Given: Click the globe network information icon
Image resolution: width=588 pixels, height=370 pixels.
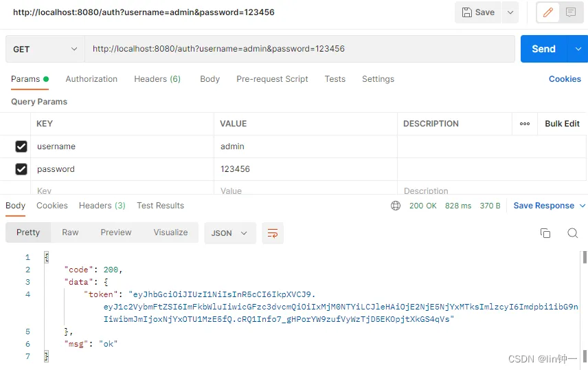Looking at the screenshot, I should click(x=396, y=206).
